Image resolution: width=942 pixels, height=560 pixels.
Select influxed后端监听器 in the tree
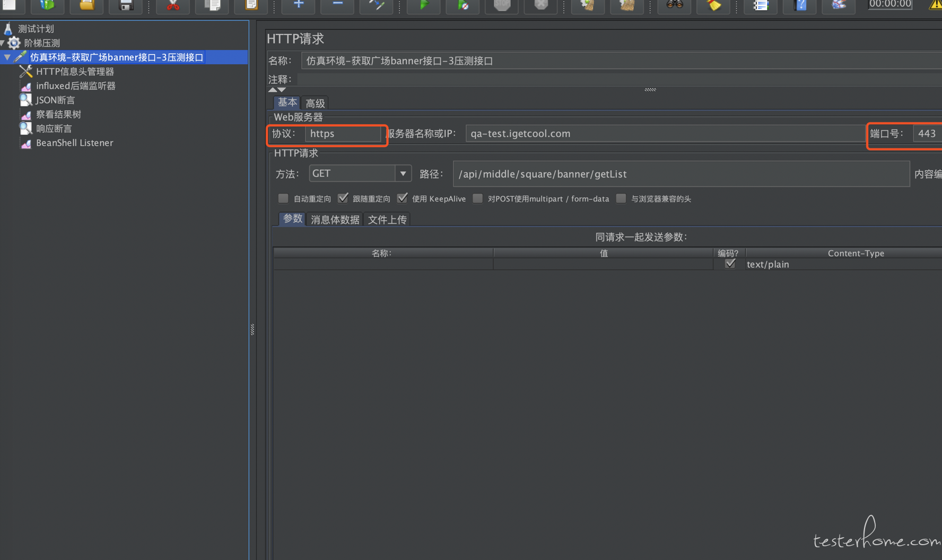(75, 86)
